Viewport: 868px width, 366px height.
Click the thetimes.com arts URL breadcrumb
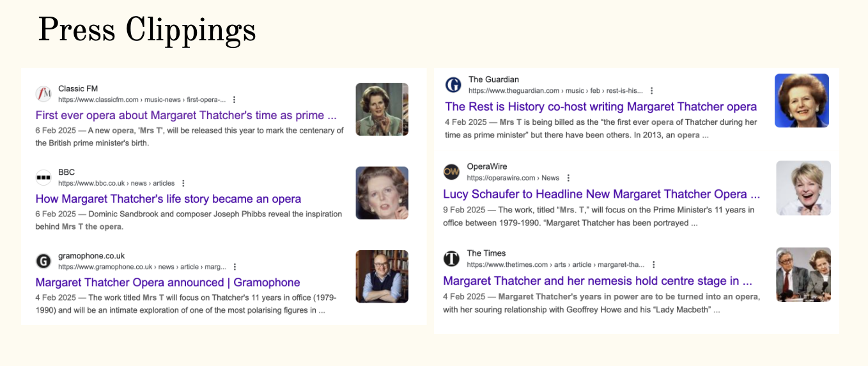(556, 265)
